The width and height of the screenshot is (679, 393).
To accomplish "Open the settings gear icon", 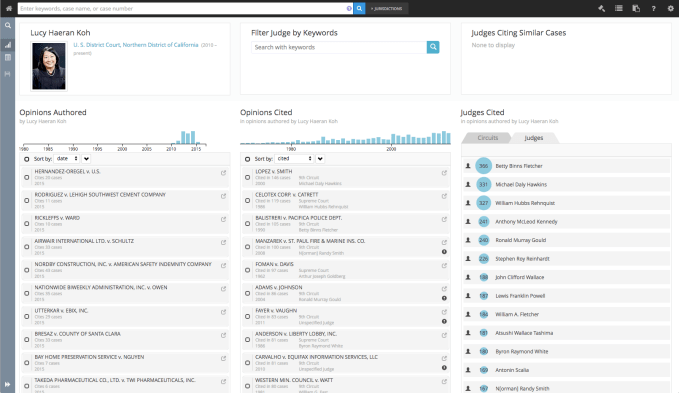I will (x=671, y=8).
